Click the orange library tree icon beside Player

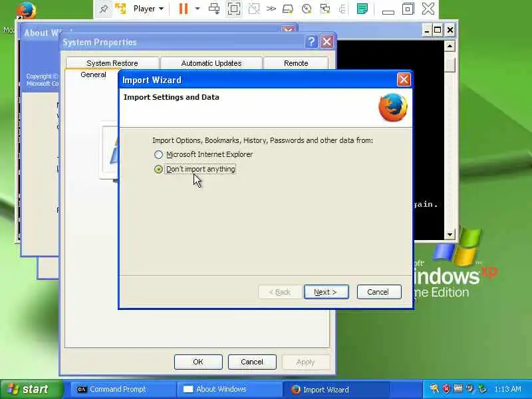point(120,9)
